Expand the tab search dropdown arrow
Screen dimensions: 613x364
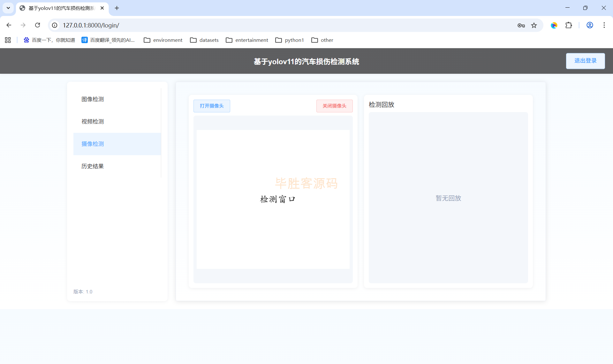[x=8, y=8]
